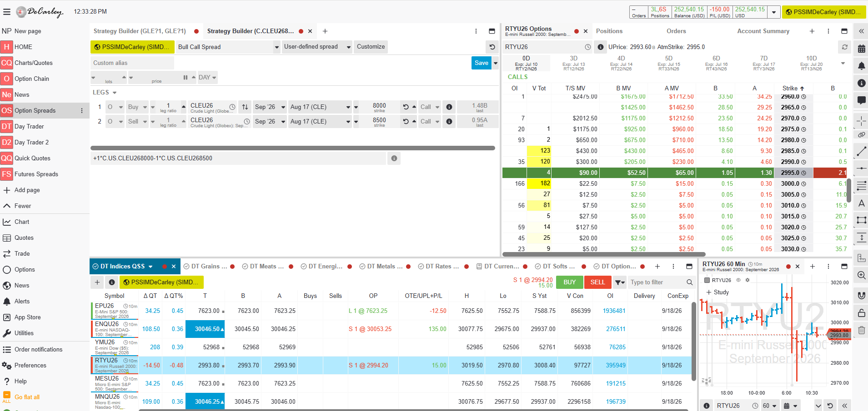868x411 pixels.
Task: Open the Bull Call Spread strategy dropdown
Action: click(x=228, y=47)
